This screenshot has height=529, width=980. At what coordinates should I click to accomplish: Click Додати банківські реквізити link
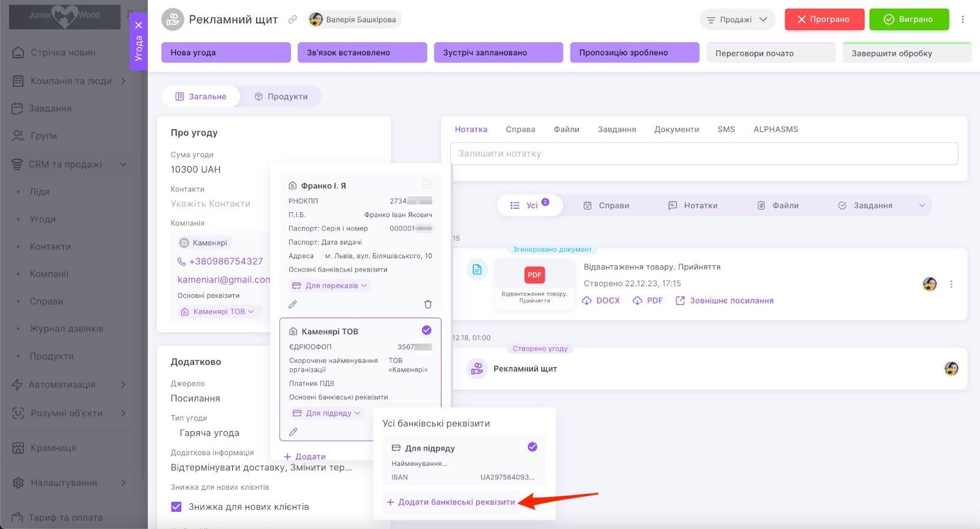click(x=451, y=502)
